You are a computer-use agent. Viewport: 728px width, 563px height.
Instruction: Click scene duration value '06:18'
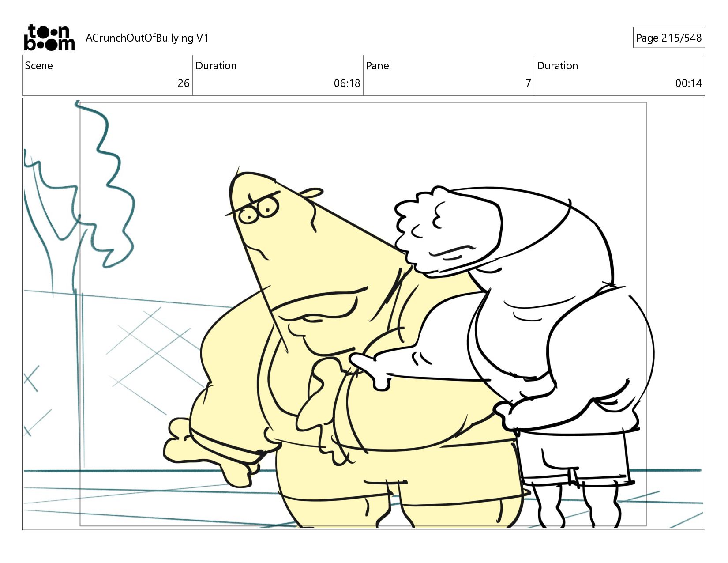click(347, 83)
